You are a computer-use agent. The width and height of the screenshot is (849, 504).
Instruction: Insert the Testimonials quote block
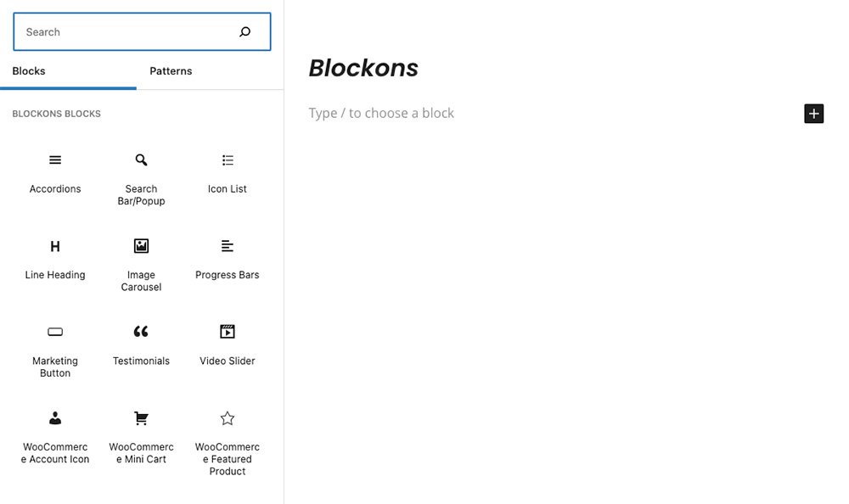[141, 346]
